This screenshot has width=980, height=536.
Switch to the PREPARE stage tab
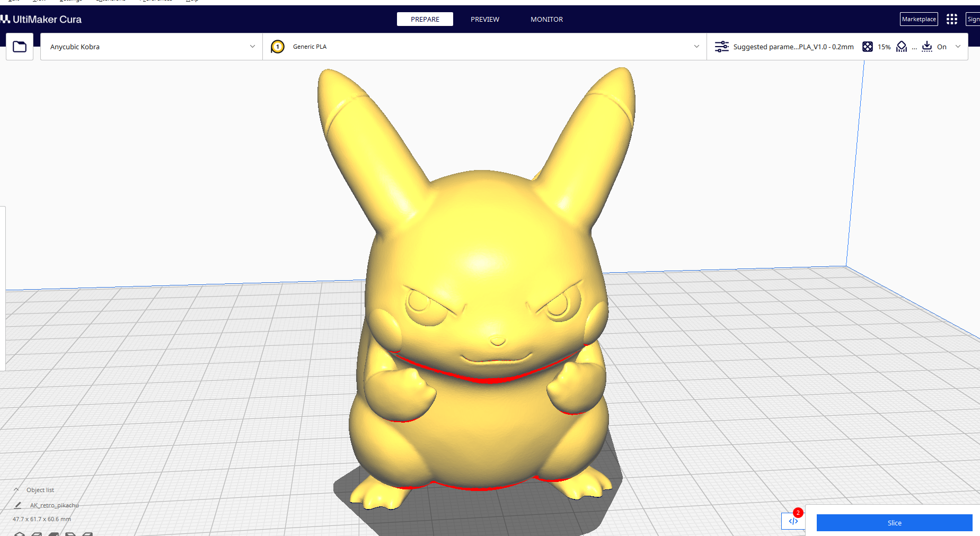(425, 19)
